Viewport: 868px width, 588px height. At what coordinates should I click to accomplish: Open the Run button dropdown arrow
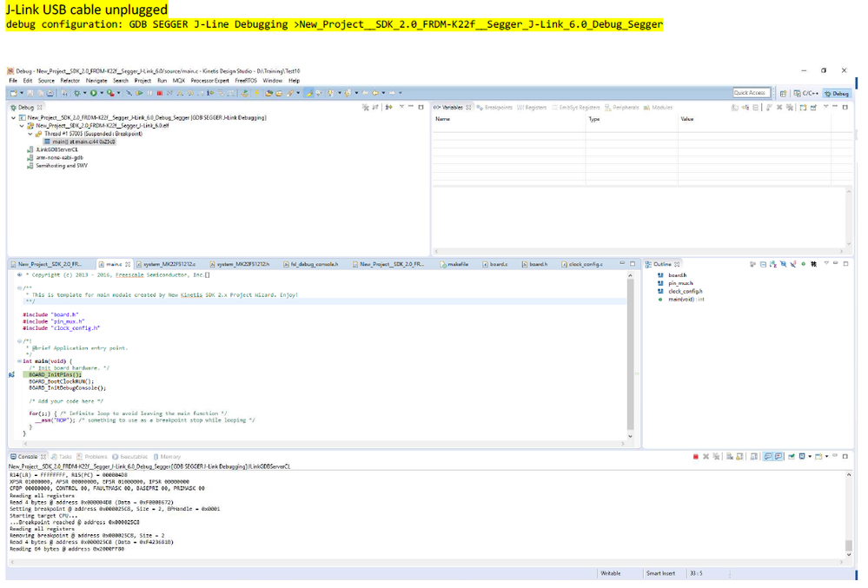[102, 93]
